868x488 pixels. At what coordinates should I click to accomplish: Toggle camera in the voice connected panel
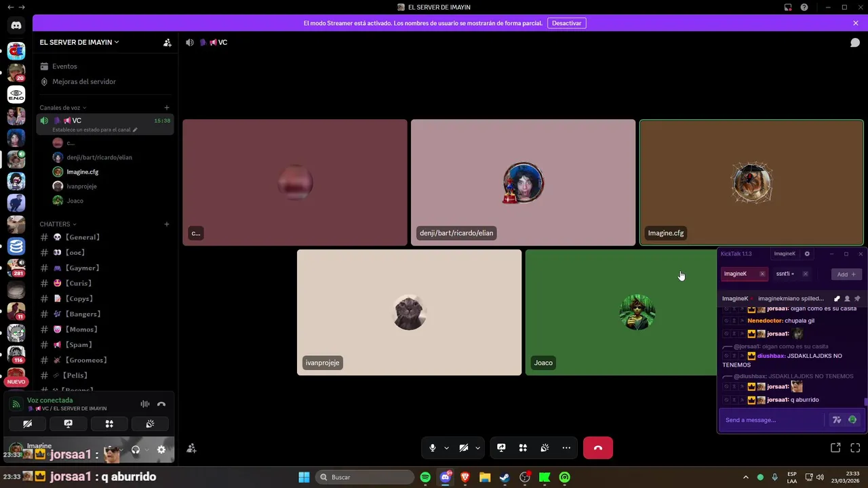27,424
